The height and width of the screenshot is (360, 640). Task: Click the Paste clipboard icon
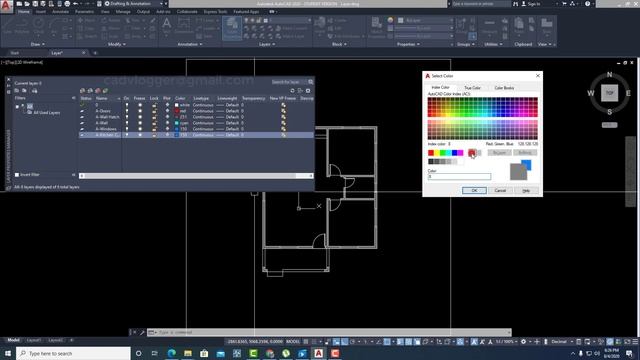(519, 25)
